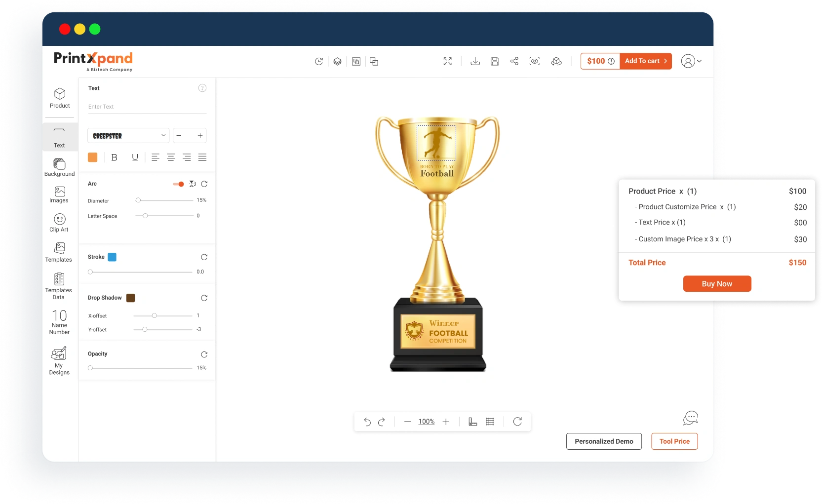Align text right
This screenshot has width=822, height=504.
[187, 157]
